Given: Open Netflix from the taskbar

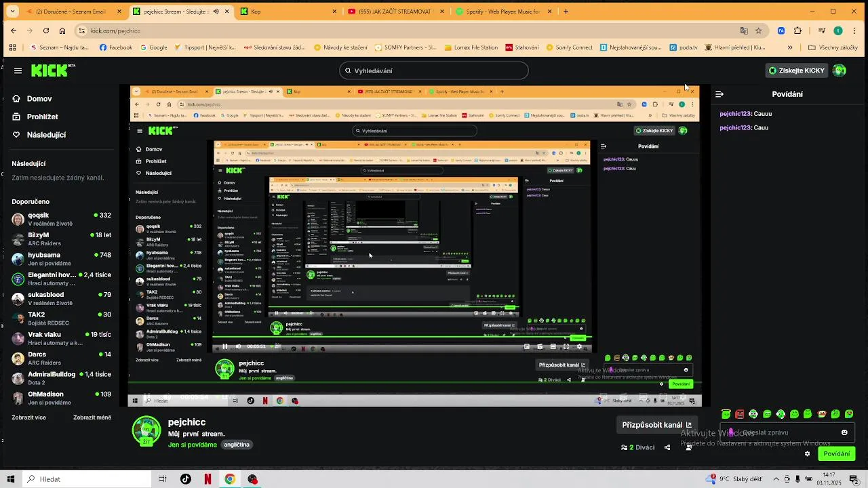Looking at the screenshot, I should 208,479.
